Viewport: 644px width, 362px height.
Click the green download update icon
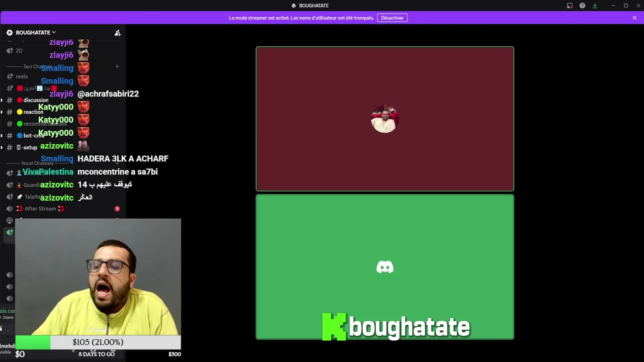pyautogui.click(x=595, y=6)
